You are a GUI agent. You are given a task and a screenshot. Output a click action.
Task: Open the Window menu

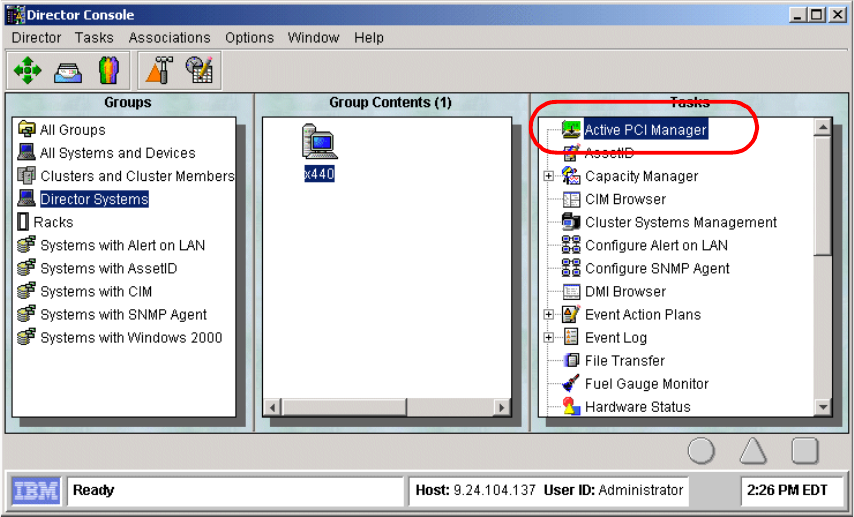(x=313, y=38)
